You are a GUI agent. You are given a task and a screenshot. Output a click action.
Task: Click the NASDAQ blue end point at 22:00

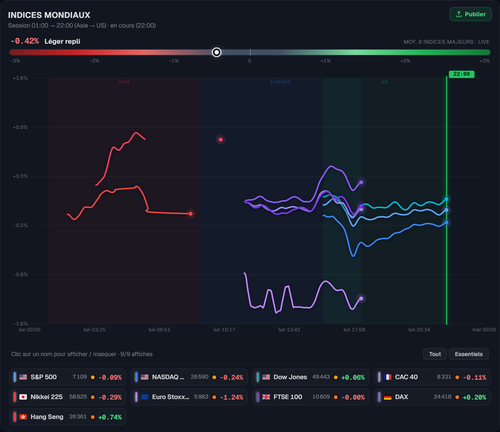click(x=447, y=222)
